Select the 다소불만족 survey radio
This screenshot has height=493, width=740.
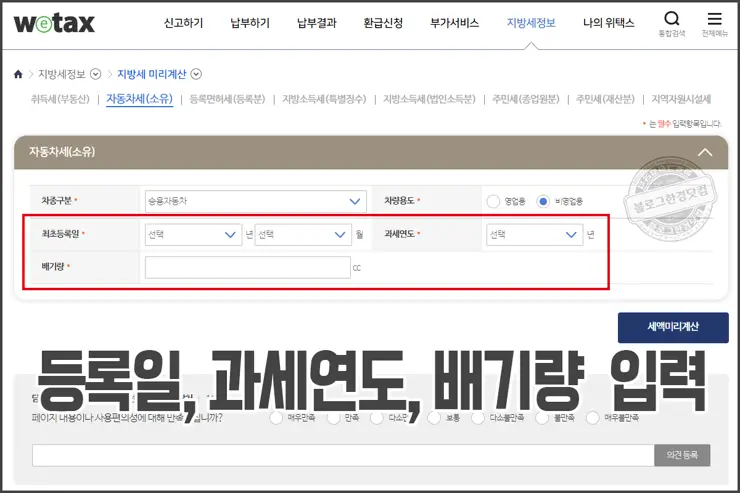[x=478, y=418]
